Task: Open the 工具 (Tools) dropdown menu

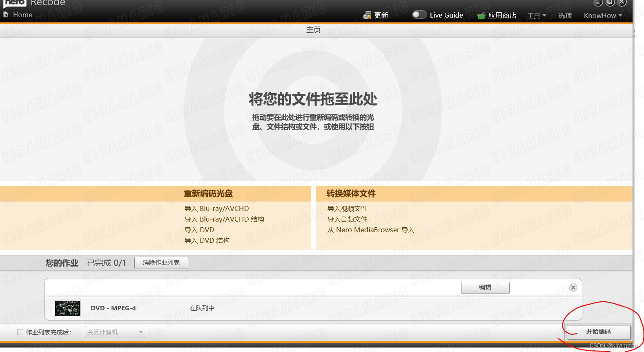Action: point(536,16)
